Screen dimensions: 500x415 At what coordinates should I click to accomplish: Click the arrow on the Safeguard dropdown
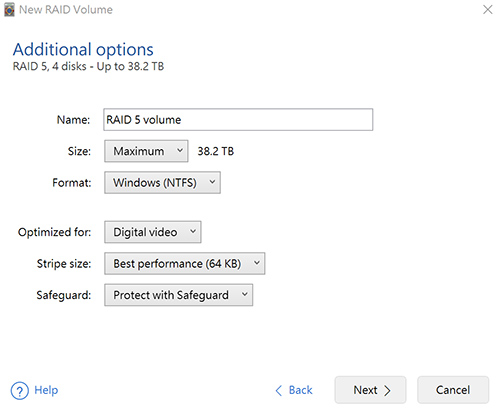click(245, 294)
